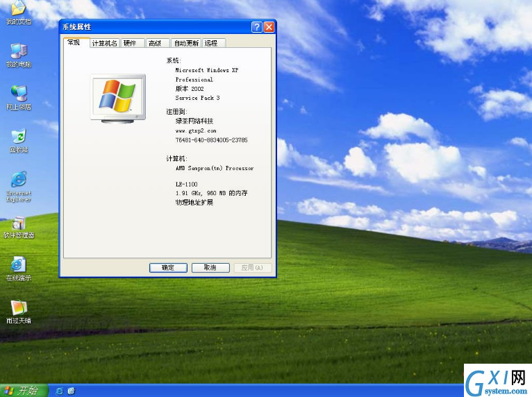The width and height of the screenshot is (532, 397).
Task: Click the Windows XP monitor logo image
Action: pos(118,98)
